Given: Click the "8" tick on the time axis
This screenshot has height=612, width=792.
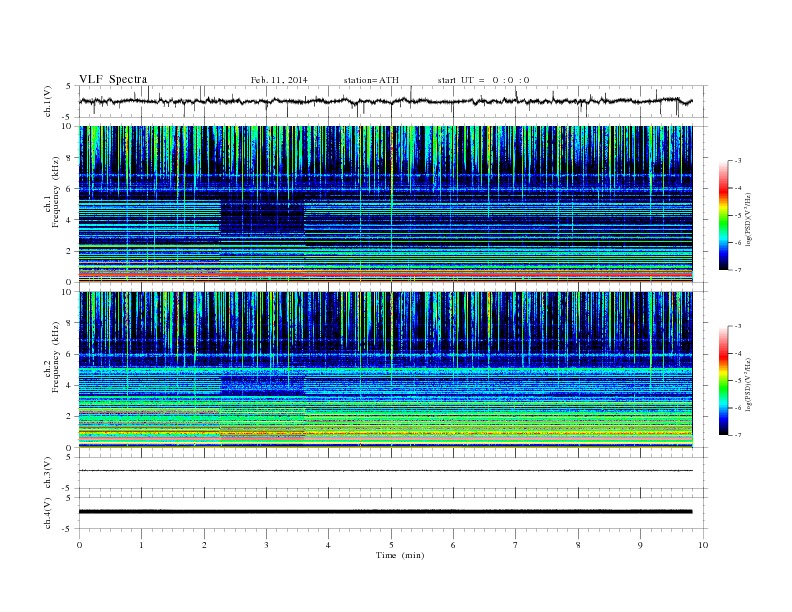Looking at the screenshot, I should (x=578, y=545).
